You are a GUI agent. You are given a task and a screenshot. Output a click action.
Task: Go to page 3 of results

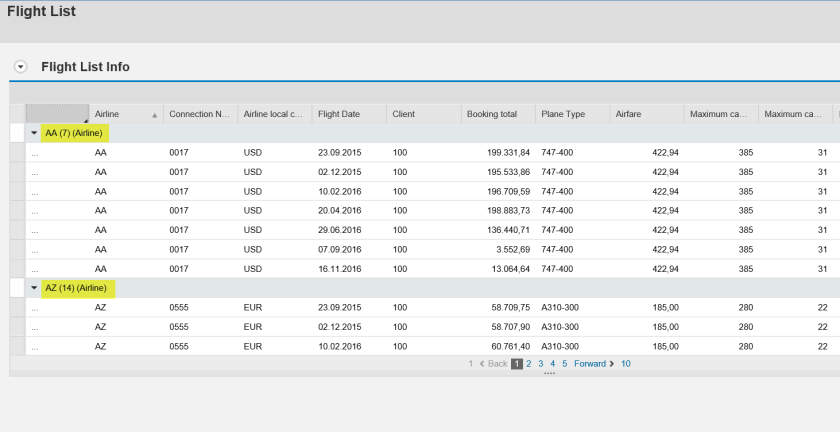(541, 364)
